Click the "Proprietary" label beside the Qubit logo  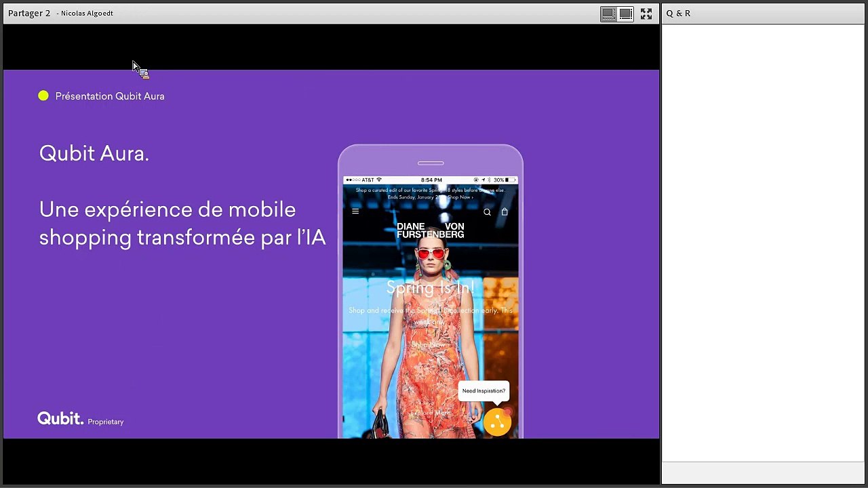point(106,422)
